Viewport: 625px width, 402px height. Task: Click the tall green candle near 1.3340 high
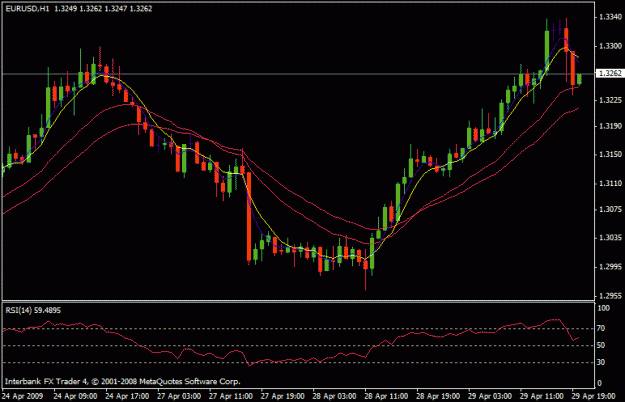point(547,51)
